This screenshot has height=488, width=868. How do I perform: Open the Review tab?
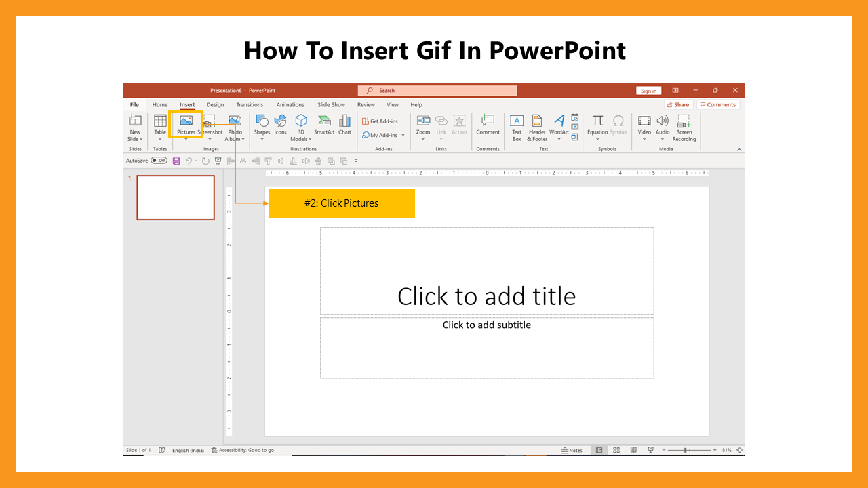pos(366,105)
